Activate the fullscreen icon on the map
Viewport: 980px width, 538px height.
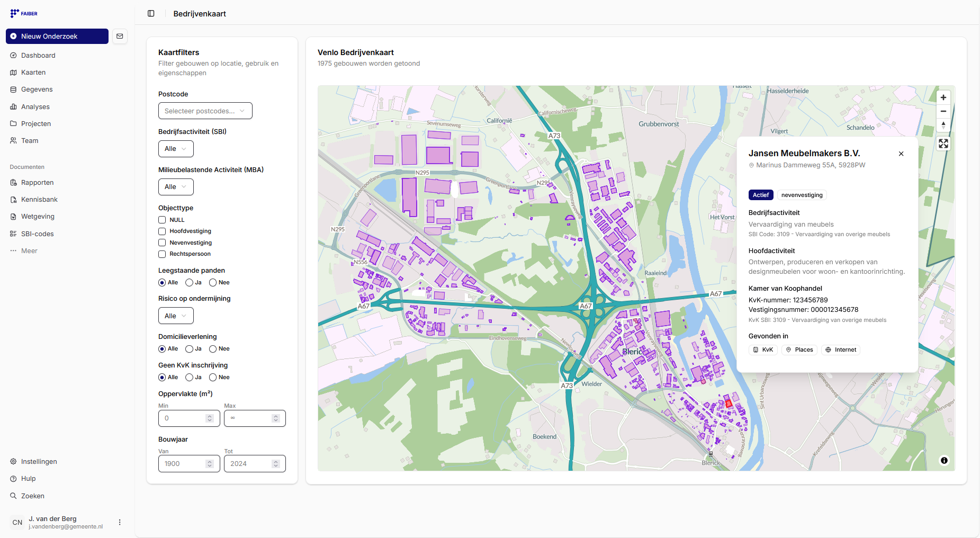pyautogui.click(x=943, y=143)
